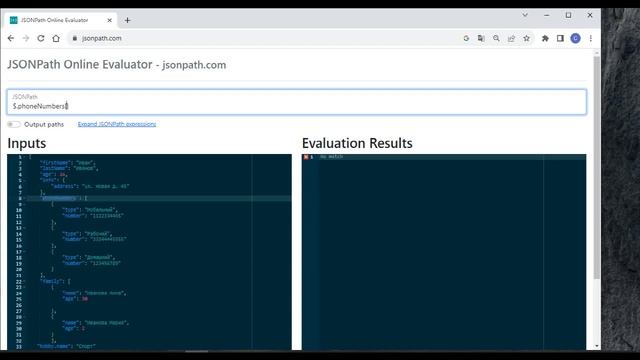Fold the third phone object at line 17
Image resolution: width=640 pixels, height=360 pixels.
click(25, 252)
